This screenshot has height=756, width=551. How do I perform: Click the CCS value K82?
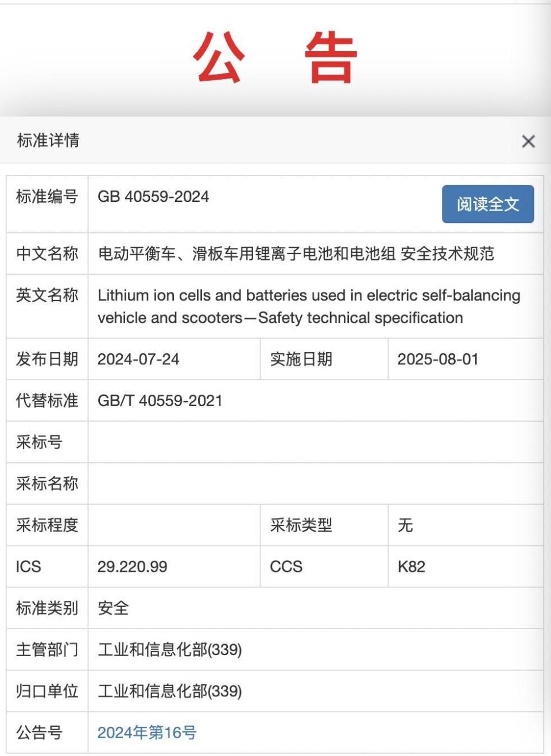[412, 567]
